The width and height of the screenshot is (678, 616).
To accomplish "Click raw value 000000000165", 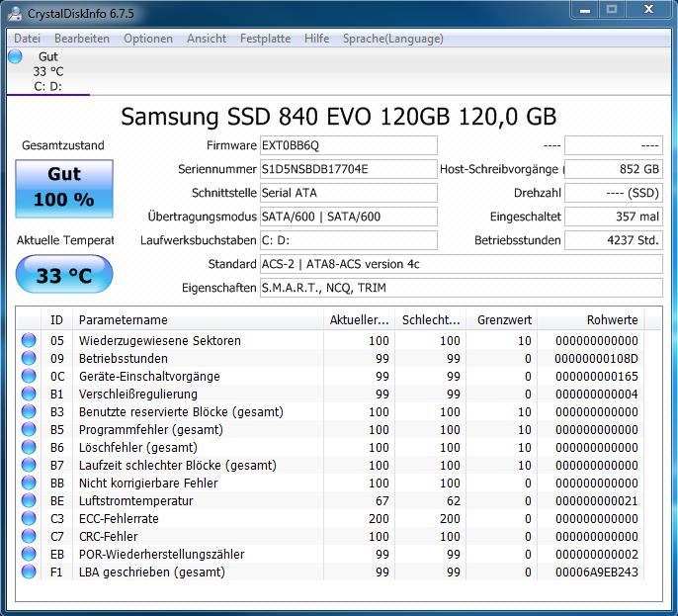I will (597, 377).
